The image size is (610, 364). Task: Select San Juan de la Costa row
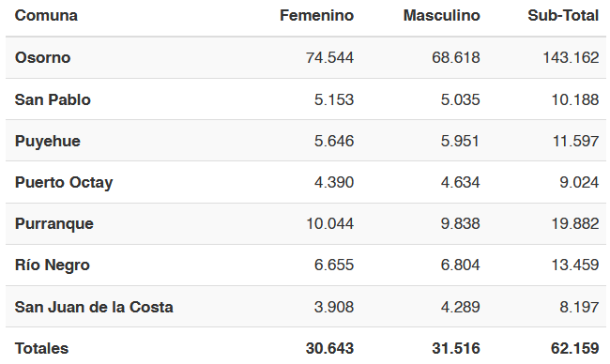point(306,307)
